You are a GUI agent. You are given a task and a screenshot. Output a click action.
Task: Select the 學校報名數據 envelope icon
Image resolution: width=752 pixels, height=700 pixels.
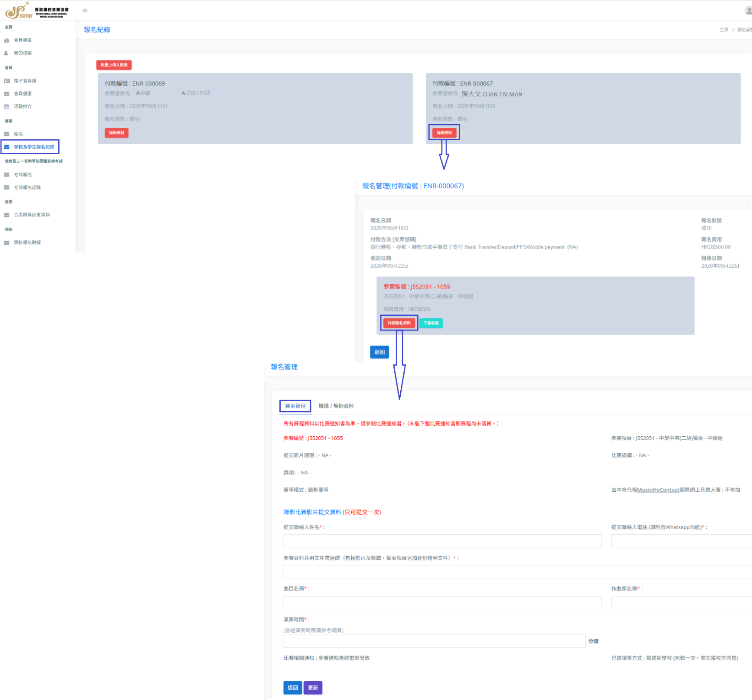pyautogui.click(x=6, y=243)
